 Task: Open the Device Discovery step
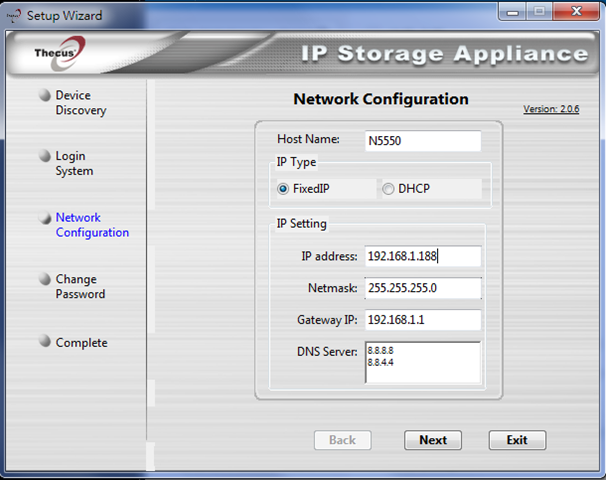[x=81, y=102]
